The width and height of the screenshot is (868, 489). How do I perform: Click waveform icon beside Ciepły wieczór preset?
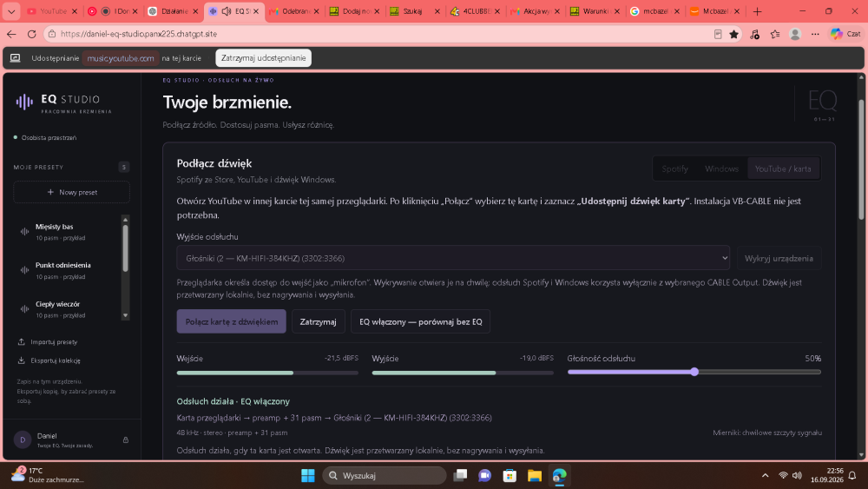[x=24, y=309]
